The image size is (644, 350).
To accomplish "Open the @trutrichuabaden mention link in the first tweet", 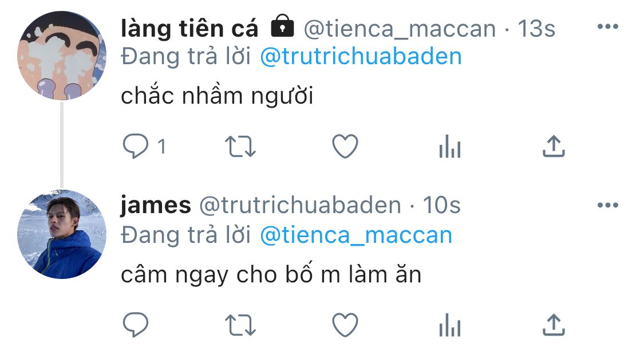I will [361, 57].
